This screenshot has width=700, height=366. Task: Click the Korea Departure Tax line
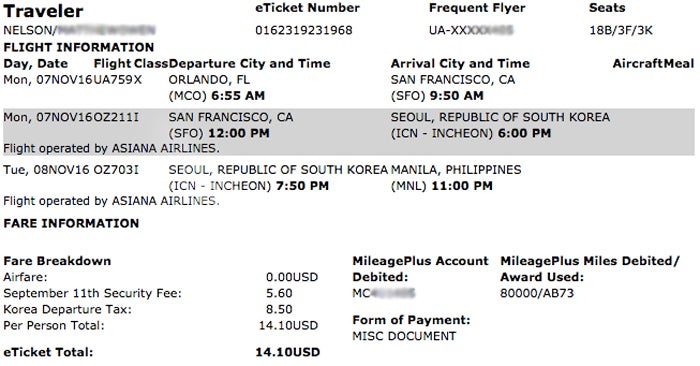point(148,309)
